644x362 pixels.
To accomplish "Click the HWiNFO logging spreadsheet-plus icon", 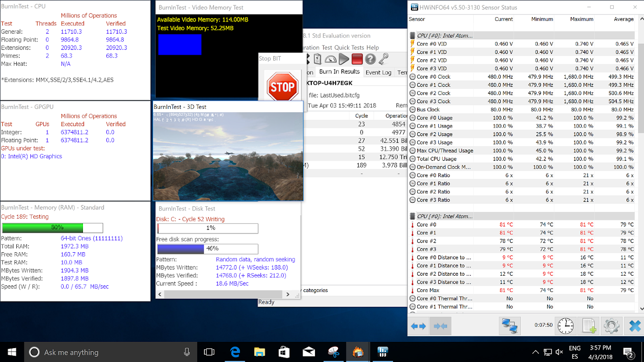I will [589, 326].
